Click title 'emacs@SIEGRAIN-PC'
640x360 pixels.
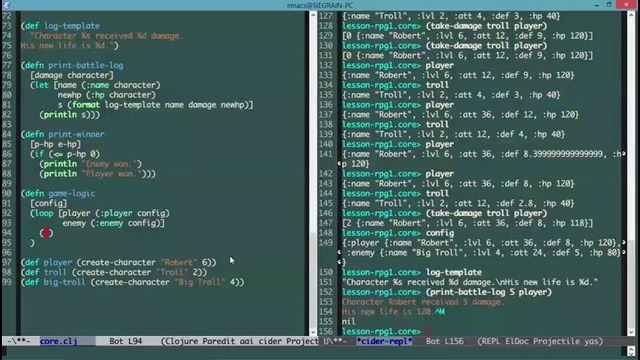[320, 5]
